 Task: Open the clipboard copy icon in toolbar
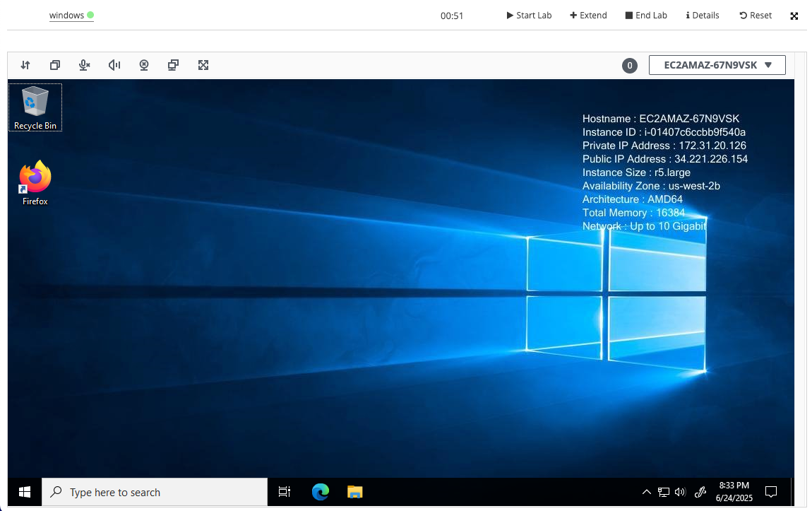point(55,65)
